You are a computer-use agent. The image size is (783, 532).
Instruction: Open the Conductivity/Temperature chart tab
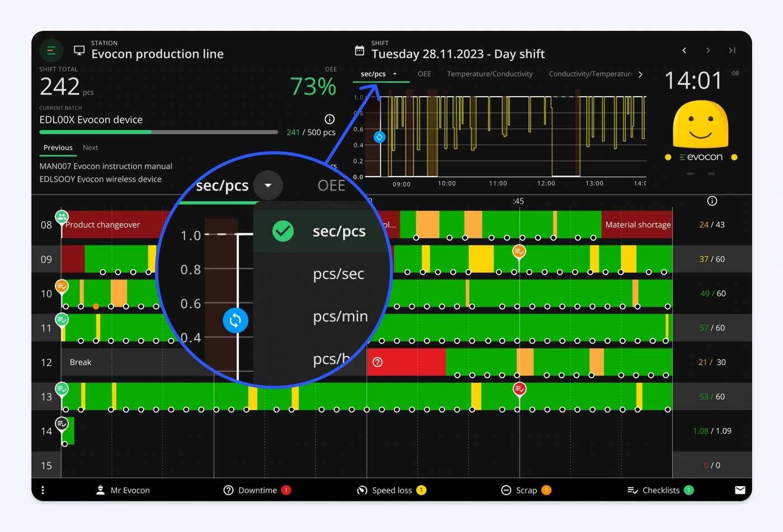click(x=591, y=74)
